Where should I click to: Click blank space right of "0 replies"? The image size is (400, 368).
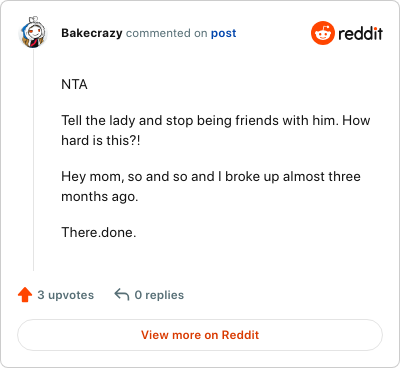[283, 295]
